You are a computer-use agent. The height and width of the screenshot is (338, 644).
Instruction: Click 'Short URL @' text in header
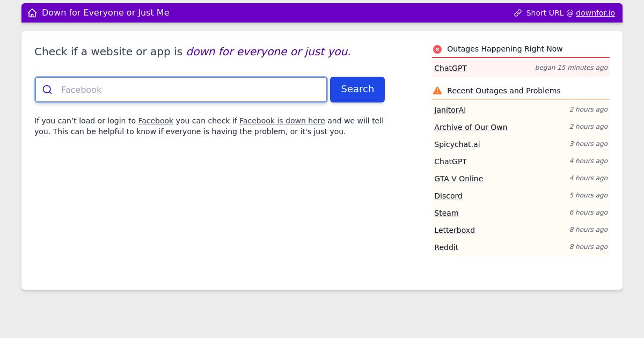click(x=550, y=13)
